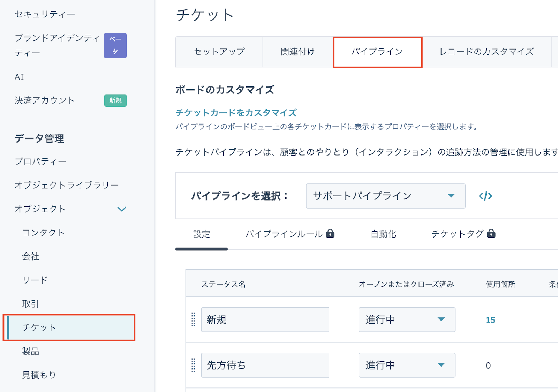Switch to the パイプライン tab
This screenshot has height=392, width=558.
377,52
